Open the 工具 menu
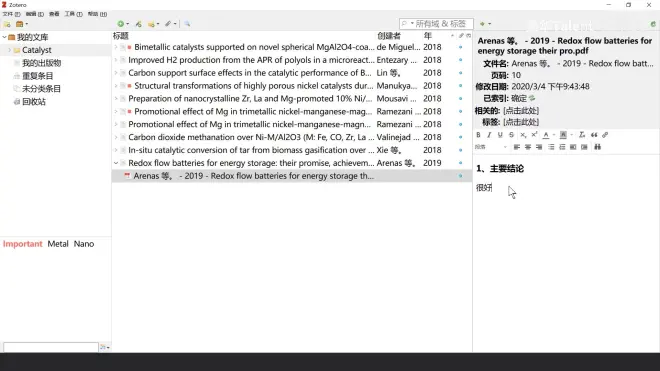 tap(73, 14)
